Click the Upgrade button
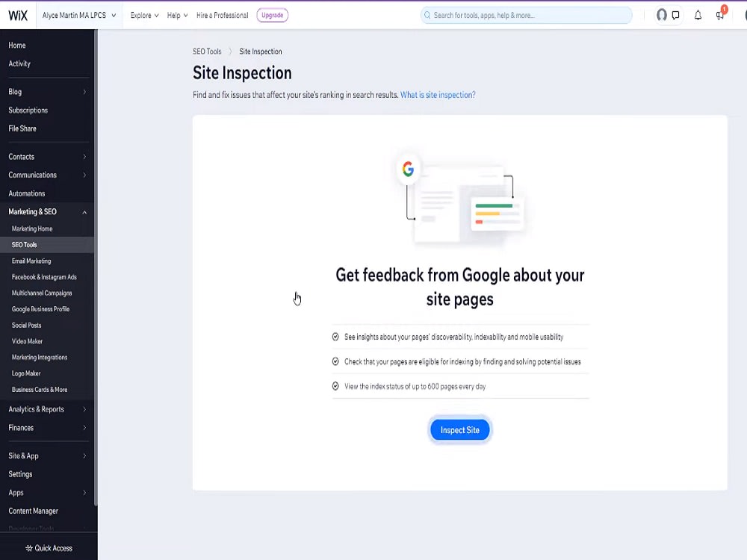747x560 pixels. 273,15
